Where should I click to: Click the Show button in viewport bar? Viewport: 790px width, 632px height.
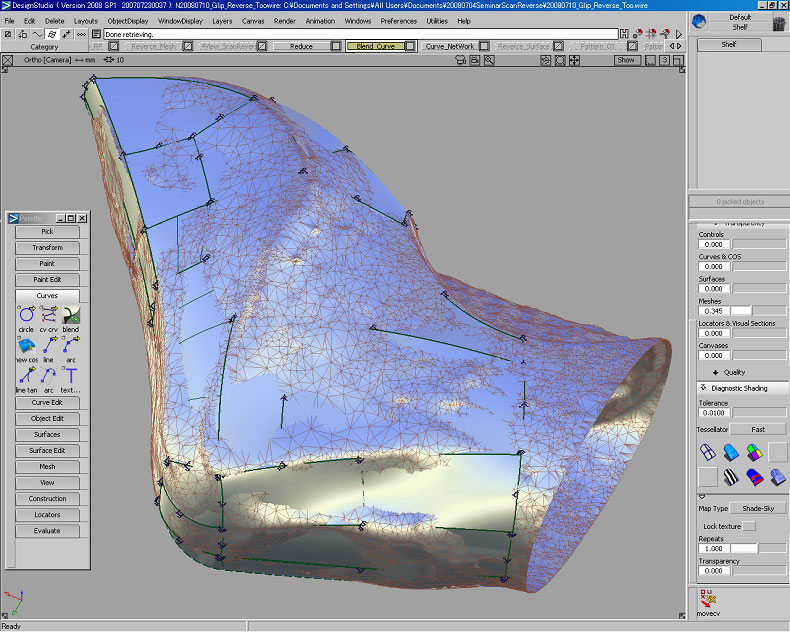(626, 60)
